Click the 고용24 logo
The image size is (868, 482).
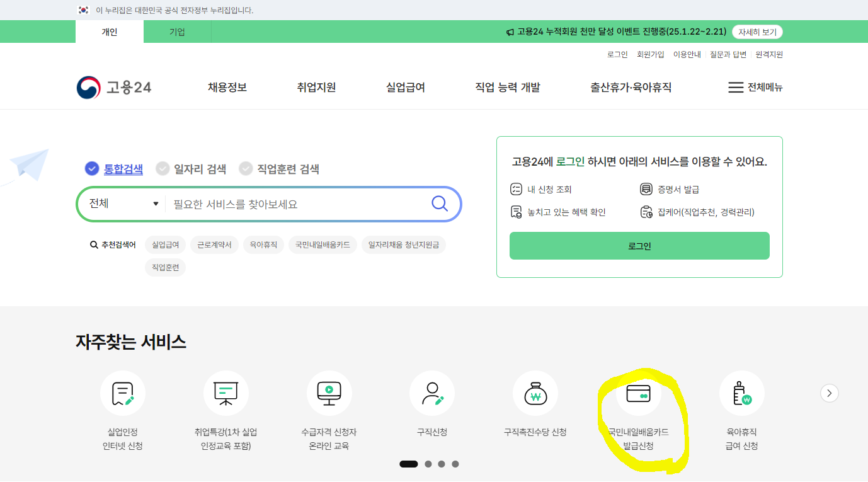[114, 88]
